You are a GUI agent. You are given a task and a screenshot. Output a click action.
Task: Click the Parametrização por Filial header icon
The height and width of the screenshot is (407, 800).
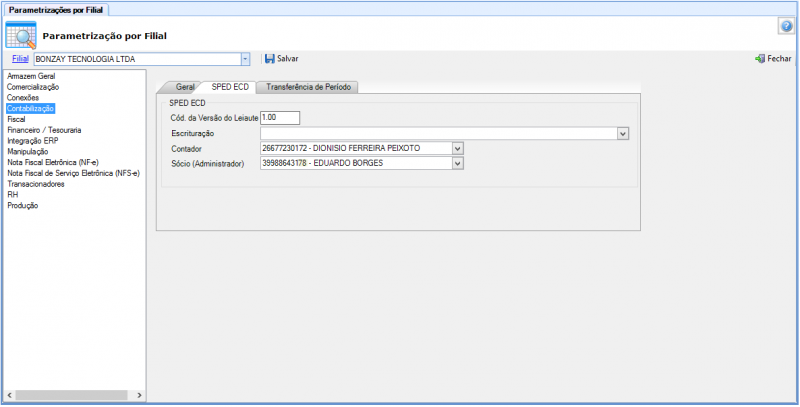[x=21, y=34]
